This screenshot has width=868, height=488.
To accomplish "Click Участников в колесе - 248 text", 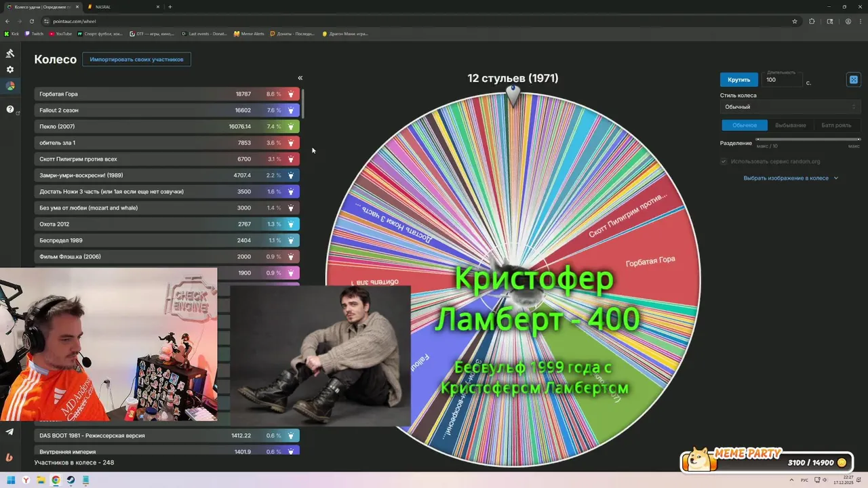I will (x=74, y=463).
